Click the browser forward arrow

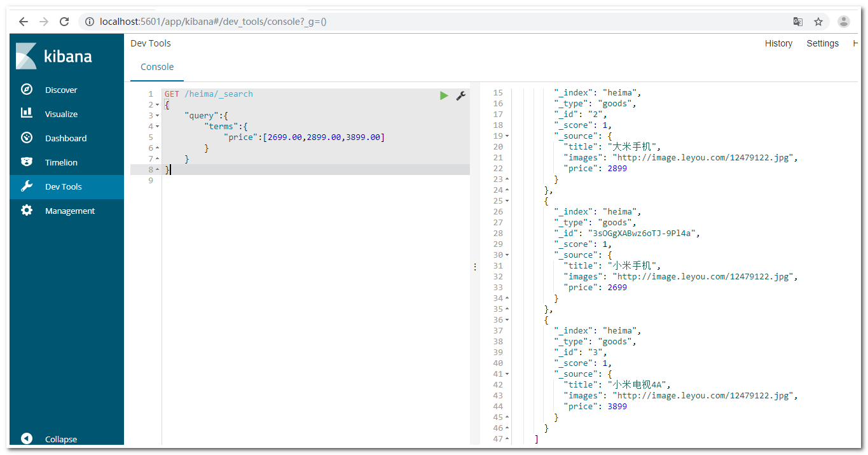[x=44, y=22]
